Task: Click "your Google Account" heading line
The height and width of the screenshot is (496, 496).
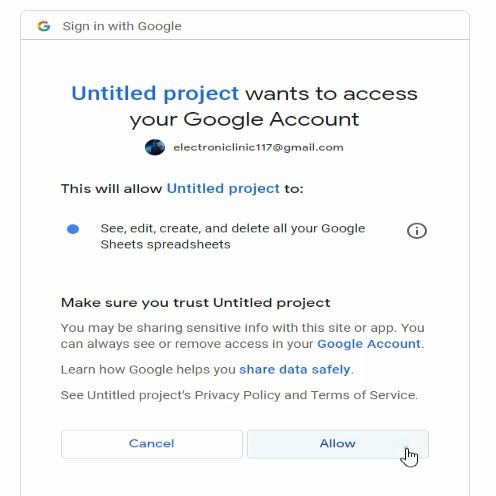Action: (x=244, y=120)
